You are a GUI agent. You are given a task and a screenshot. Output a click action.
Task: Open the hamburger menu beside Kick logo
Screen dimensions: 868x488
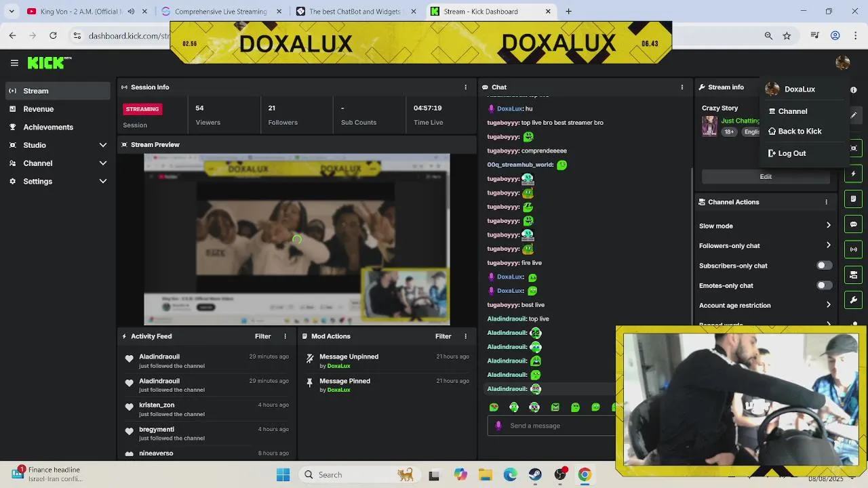click(x=14, y=63)
